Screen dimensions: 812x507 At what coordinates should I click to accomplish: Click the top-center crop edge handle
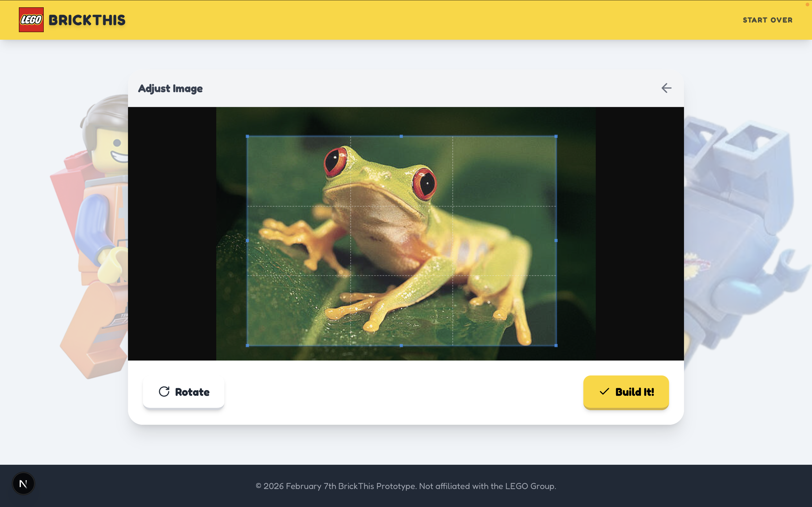401,137
